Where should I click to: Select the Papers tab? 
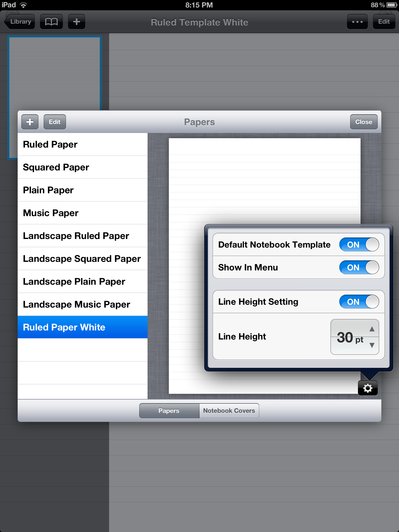coord(169,411)
